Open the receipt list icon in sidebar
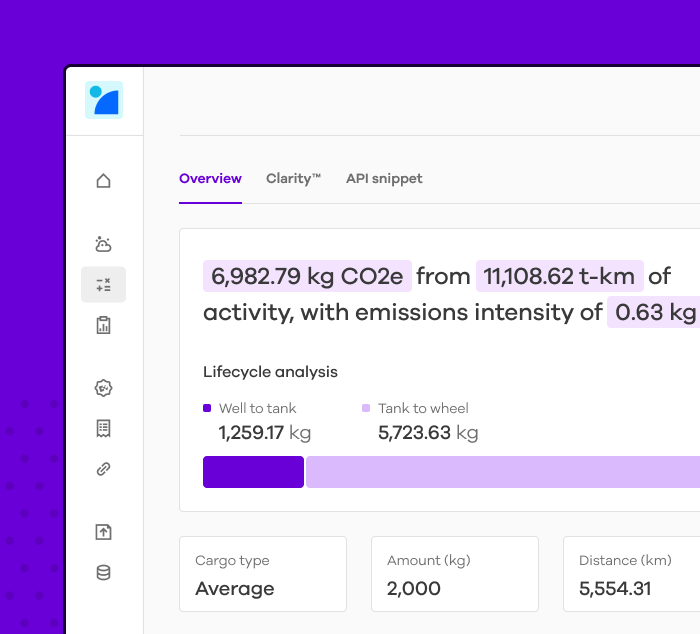 tap(104, 429)
